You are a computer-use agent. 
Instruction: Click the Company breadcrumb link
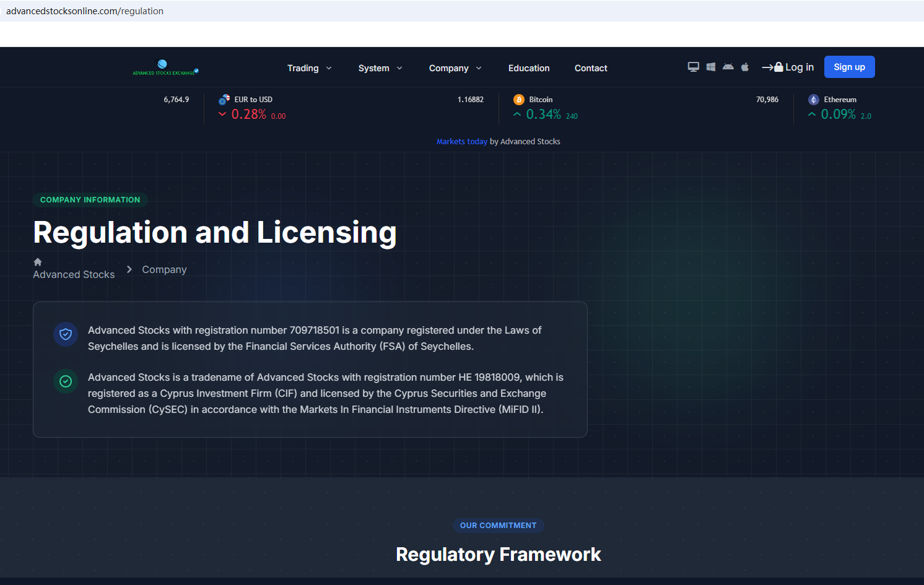tap(164, 270)
